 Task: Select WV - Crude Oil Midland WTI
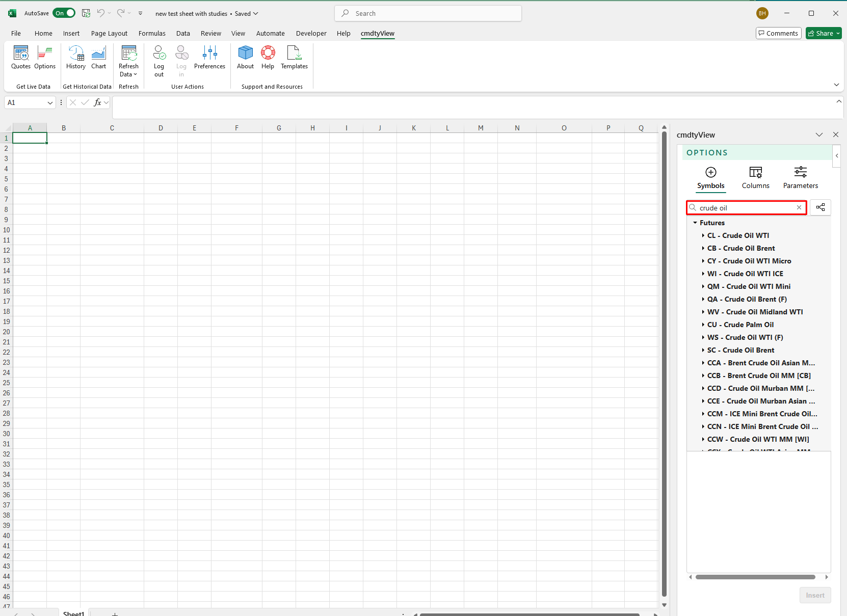point(755,312)
